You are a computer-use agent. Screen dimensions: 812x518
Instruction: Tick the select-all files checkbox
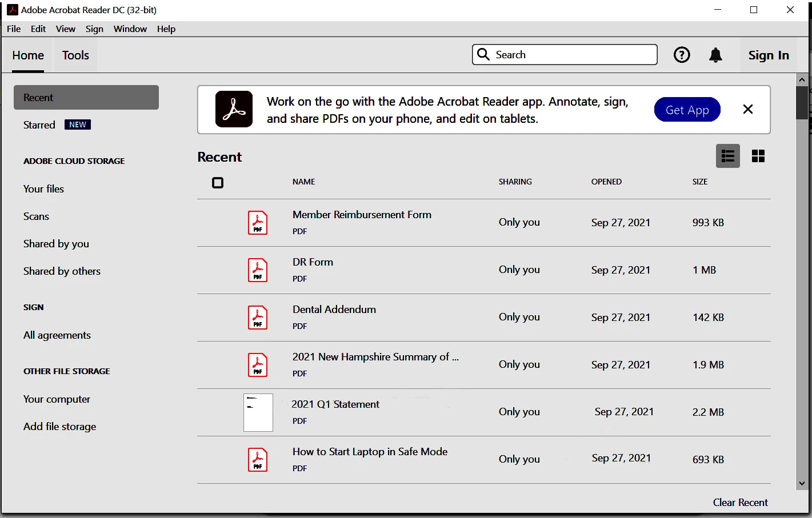(218, 183)
